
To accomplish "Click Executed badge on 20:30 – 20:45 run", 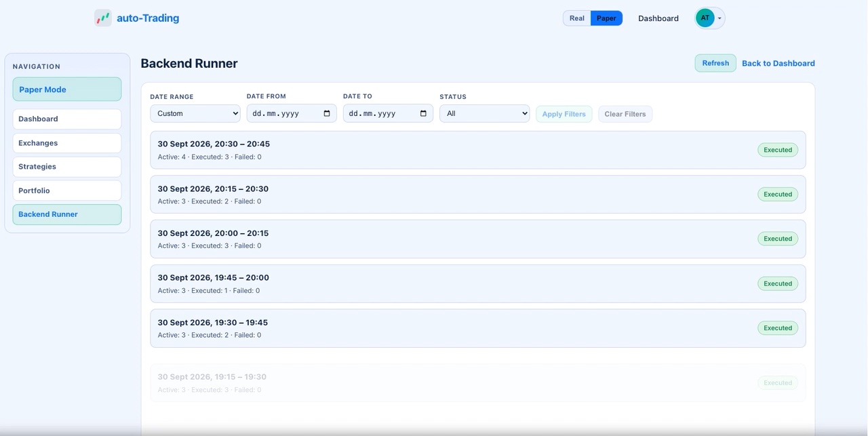I will [778, 150].
